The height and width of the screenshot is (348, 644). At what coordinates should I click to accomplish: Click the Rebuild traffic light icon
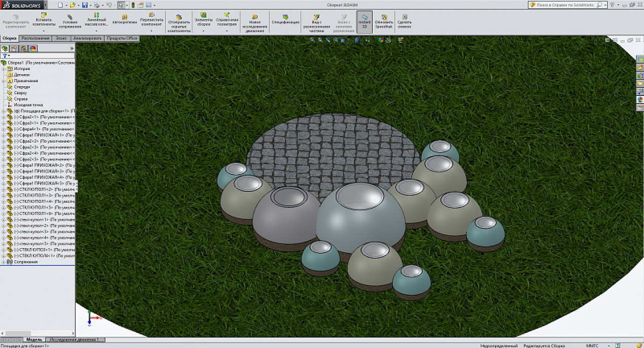point(133,5)
